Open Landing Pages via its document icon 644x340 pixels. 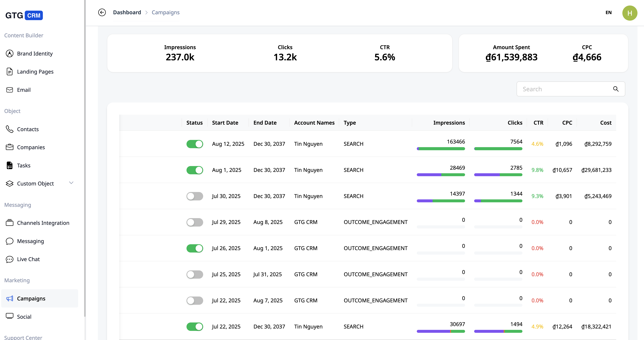click(x=9, y=72)
